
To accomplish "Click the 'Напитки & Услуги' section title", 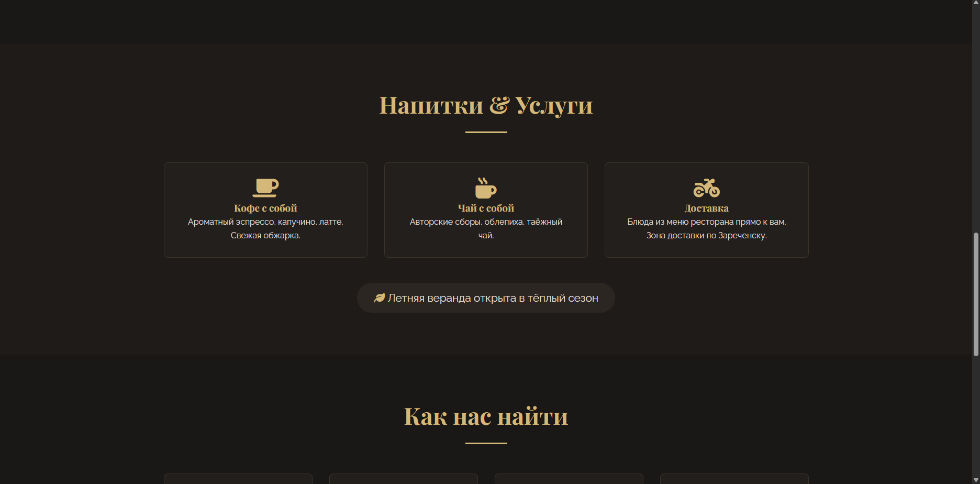I will 486,105.
